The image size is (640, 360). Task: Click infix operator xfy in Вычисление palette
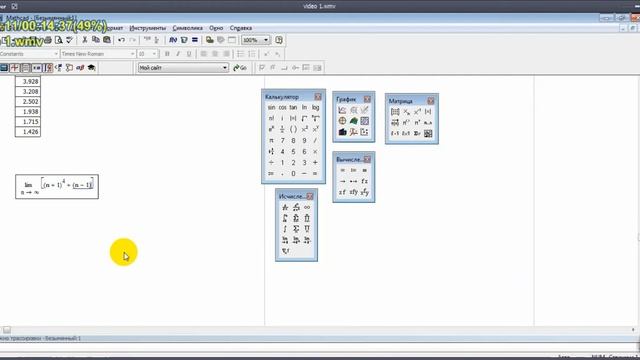coord(353,192)
